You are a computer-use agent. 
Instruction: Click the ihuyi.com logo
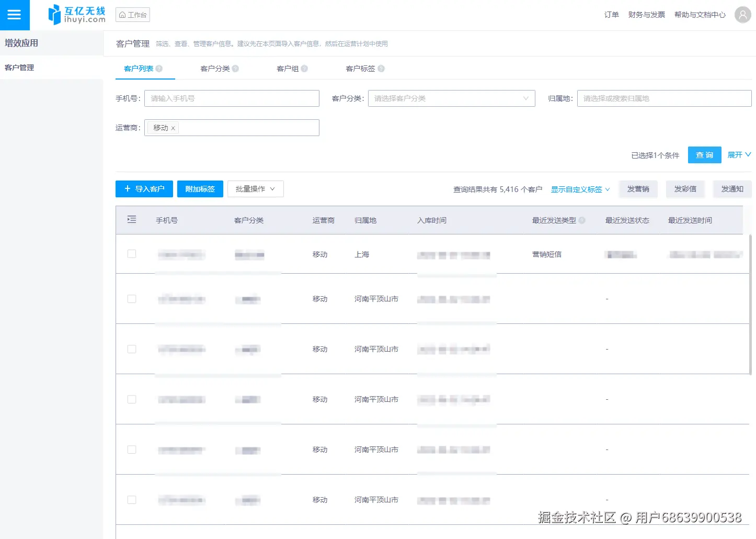77,15
